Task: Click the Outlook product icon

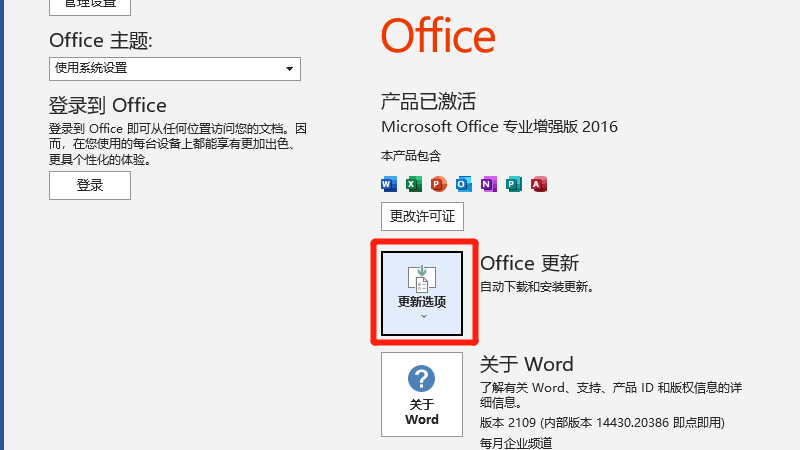Action: [463, 184]
